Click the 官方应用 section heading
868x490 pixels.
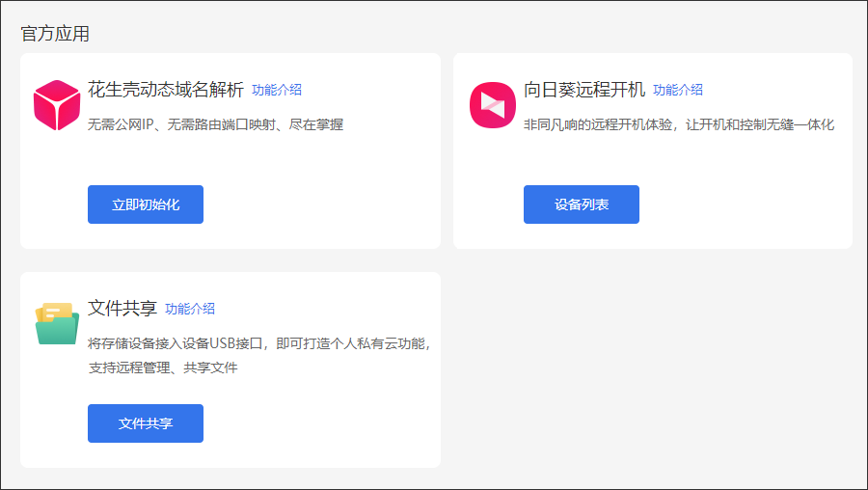[x=55, y=33]
